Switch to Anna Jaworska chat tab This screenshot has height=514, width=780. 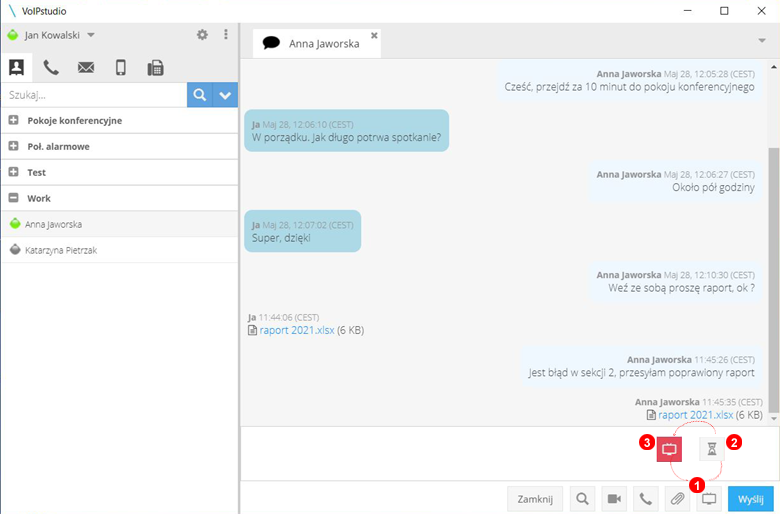click(317, 43)
